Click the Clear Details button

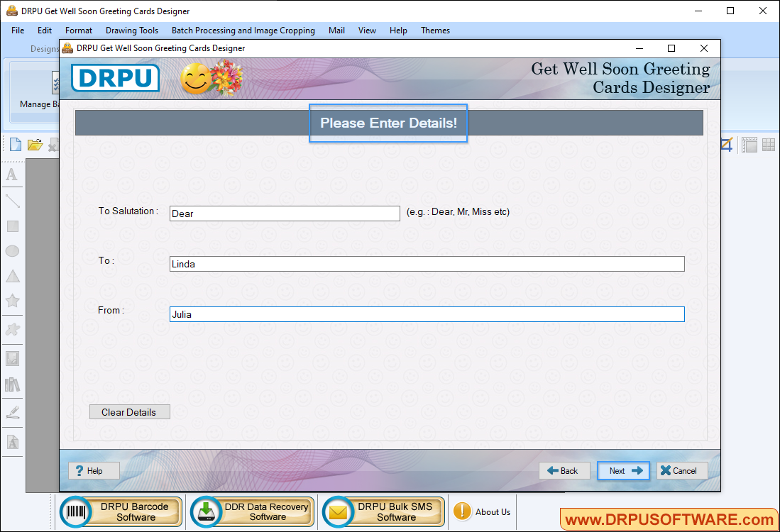pos(129,412)
